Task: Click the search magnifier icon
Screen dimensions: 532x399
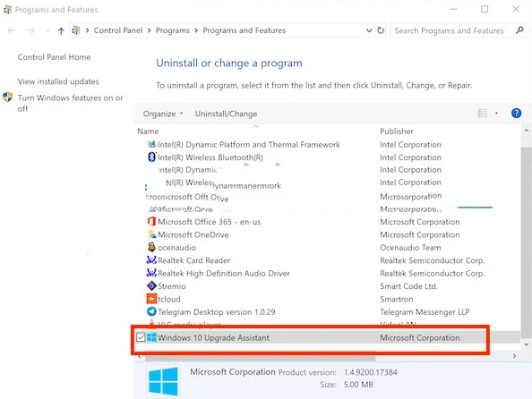Action: [x=519, y=30]
